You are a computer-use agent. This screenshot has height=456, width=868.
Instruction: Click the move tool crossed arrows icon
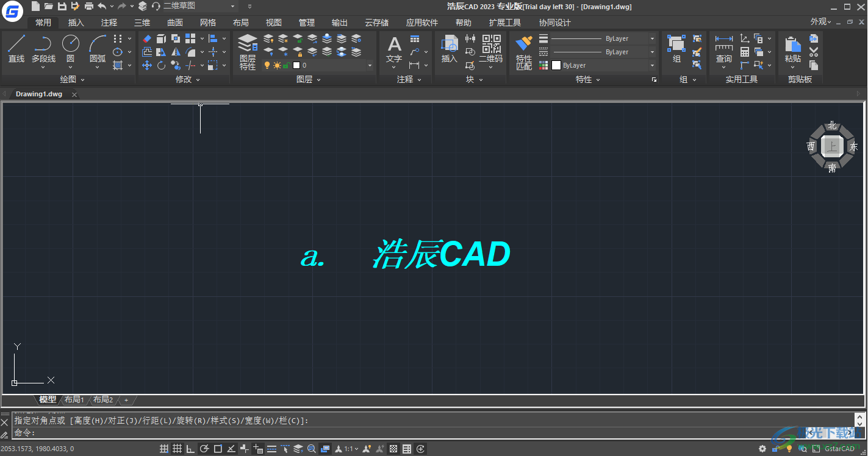[147, 65]
